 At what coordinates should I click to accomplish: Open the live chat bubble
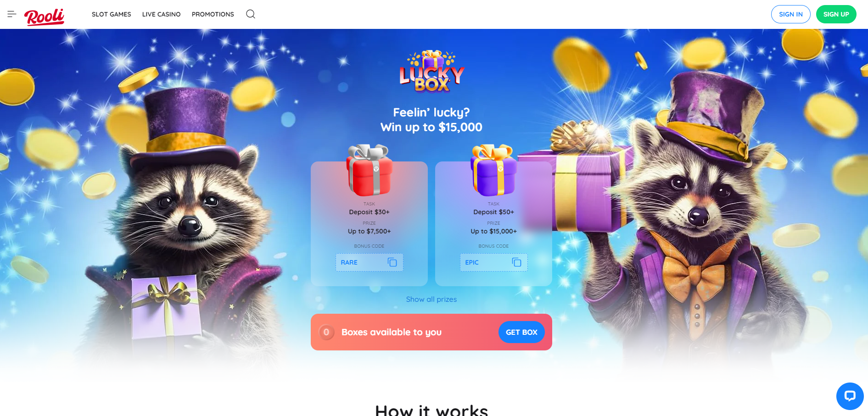[850, 396]
